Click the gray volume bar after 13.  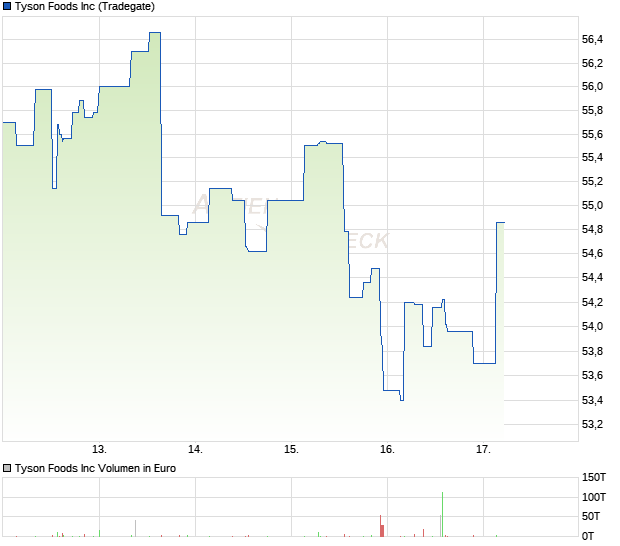click(136, 529)
